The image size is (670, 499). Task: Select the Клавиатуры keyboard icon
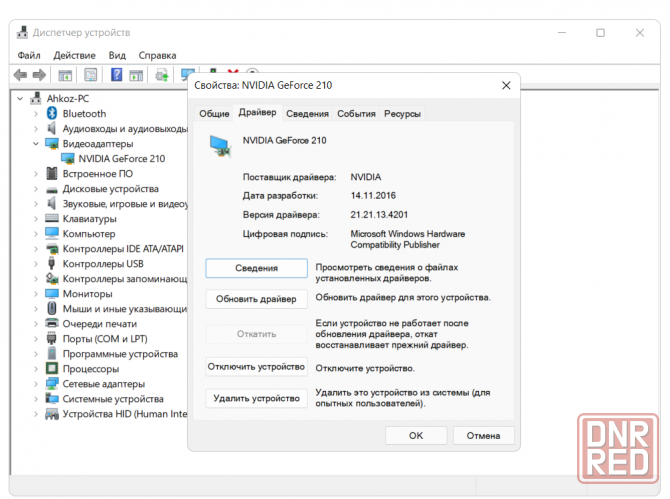point(52,219)
